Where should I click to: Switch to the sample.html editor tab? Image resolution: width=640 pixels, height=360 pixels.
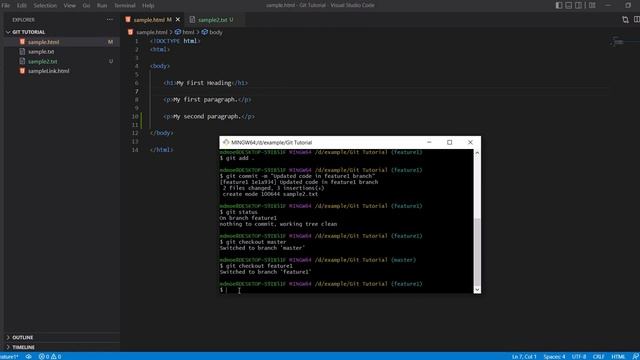tap(153, 20)
